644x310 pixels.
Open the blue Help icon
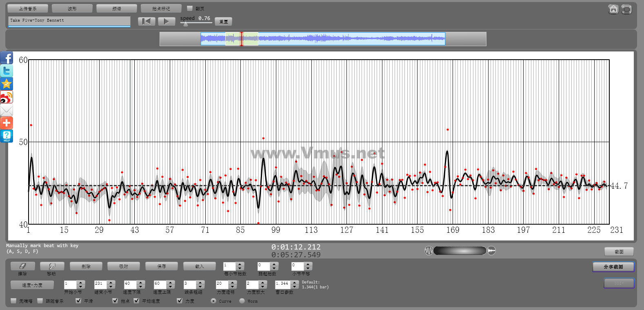(7, 136)
